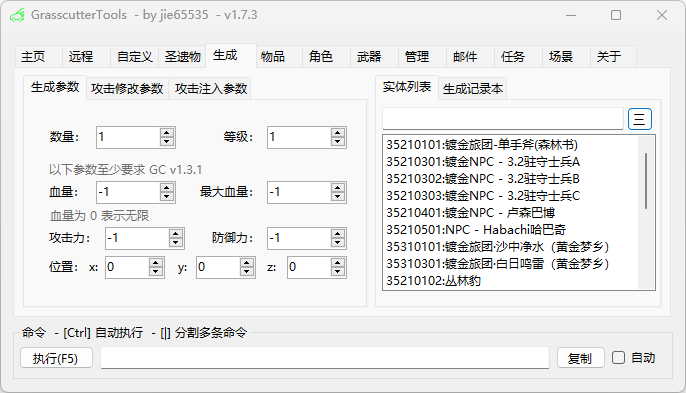
Task: Lower 防御力 with its down arrow
Action: click(x=337, y=243)
